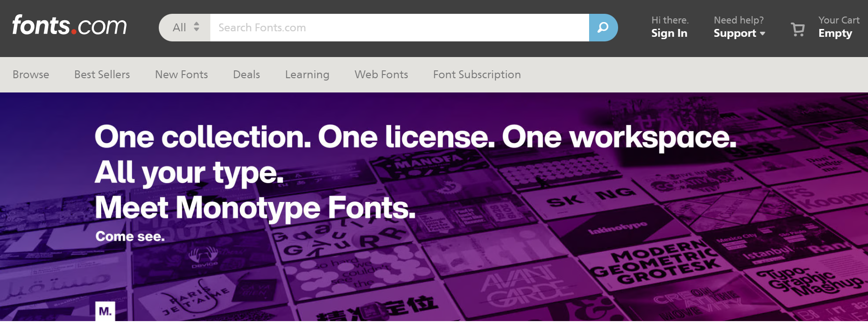The image size is (868, 328).
Task: Click the Hi there. greeting text
Action: [670, 20]
